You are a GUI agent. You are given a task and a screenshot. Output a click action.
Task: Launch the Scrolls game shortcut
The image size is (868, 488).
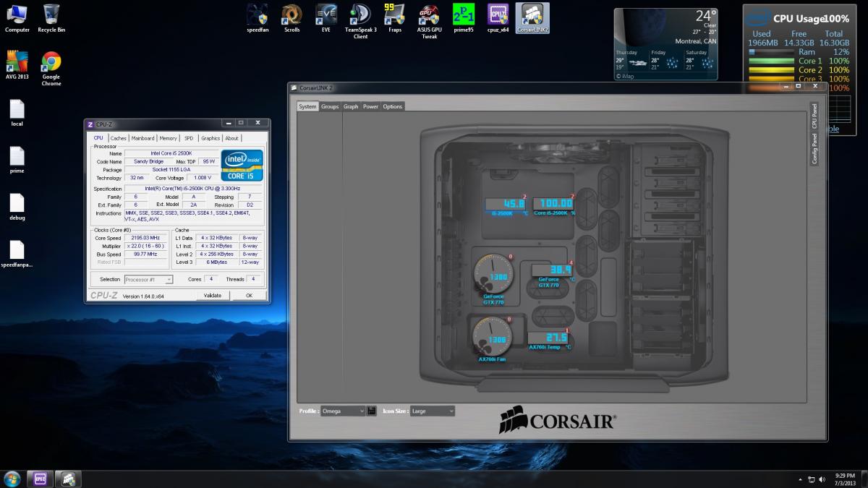pos(292,19)
